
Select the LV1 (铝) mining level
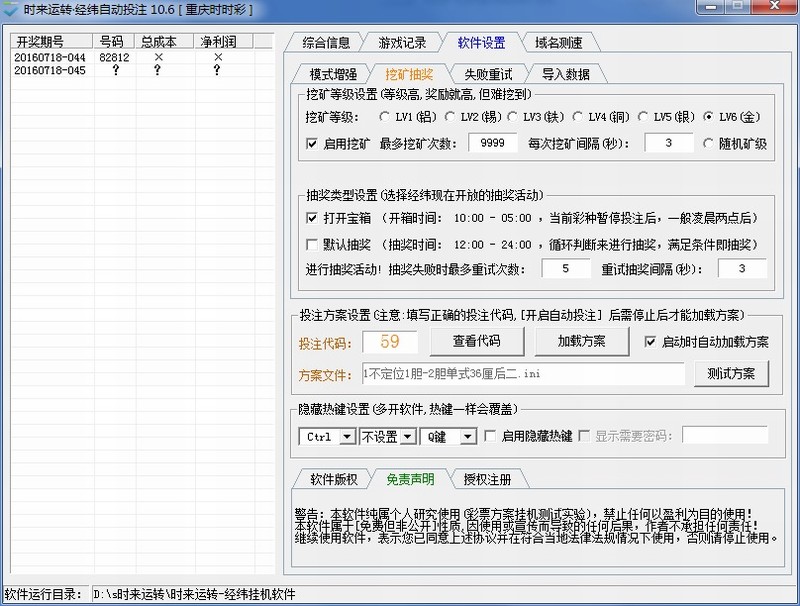[x=386, y=117]
